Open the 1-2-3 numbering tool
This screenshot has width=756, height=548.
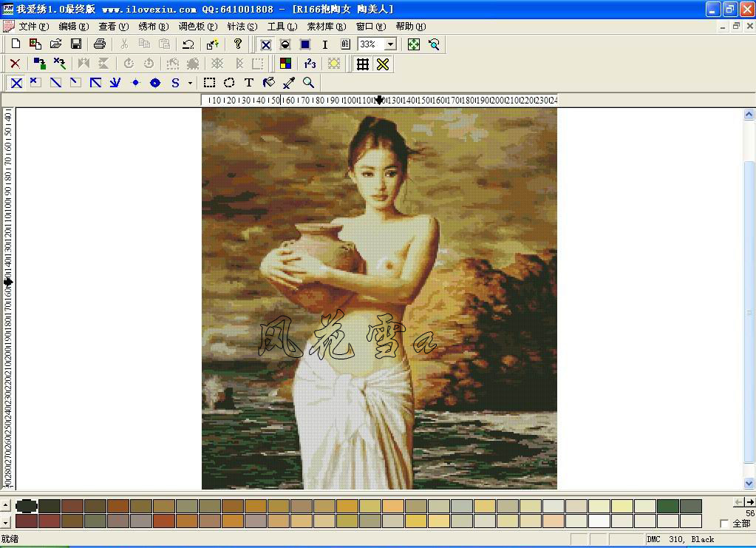[310, 64]
